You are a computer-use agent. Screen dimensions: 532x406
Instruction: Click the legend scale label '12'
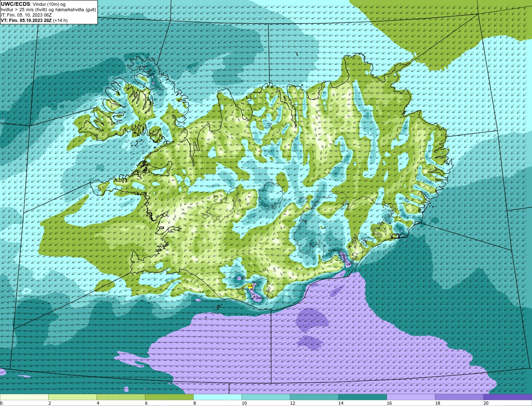[293, 403]
